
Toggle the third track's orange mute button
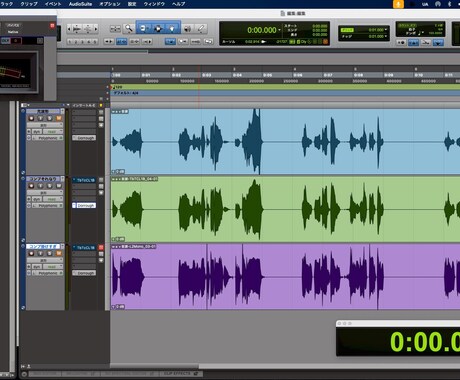tap(59, 254)
